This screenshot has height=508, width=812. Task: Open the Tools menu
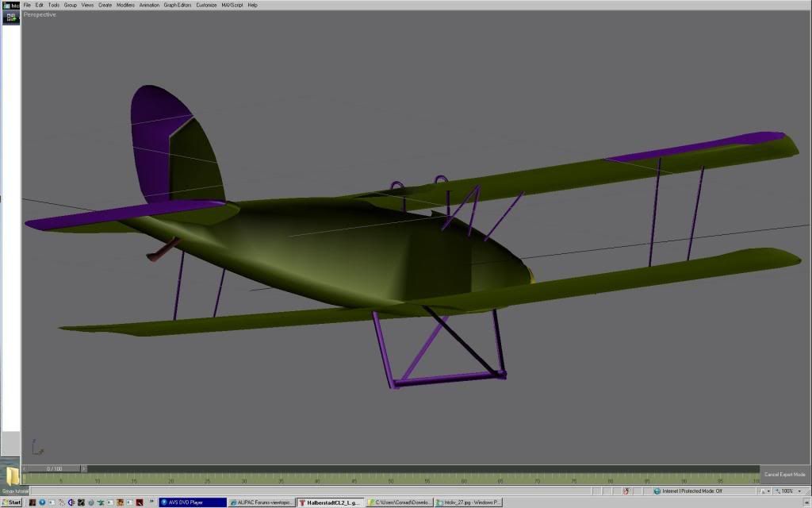pyautogui.click(x=54, y=6)
